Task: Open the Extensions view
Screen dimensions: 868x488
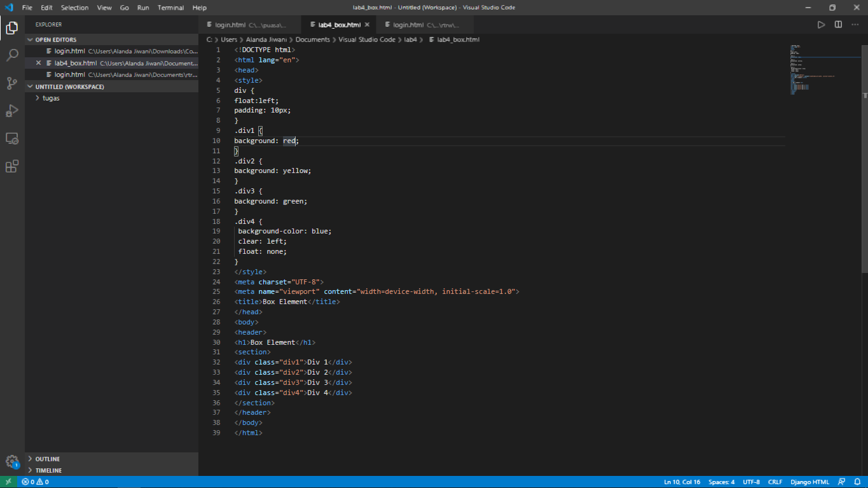Action: tap(12, 166)
